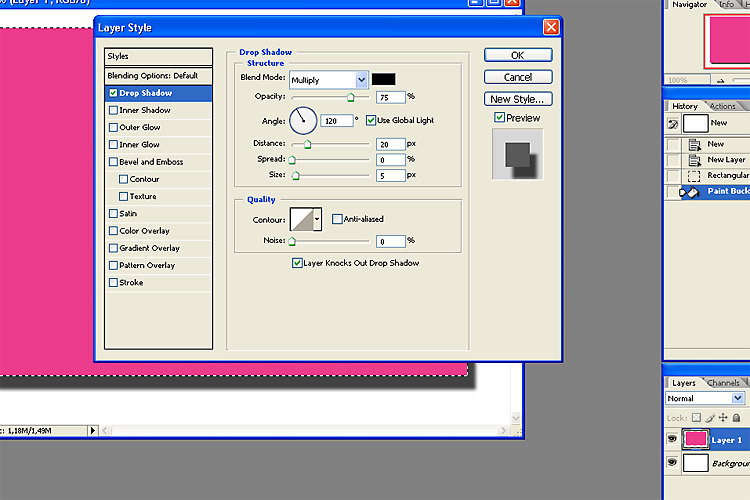The image size is (750, 500).
Task: Click the status bar arrow menu button
Action: click(92, 431)
